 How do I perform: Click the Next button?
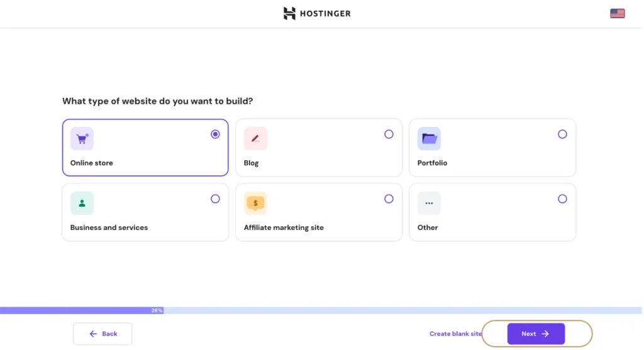click(x=536, y=334)
